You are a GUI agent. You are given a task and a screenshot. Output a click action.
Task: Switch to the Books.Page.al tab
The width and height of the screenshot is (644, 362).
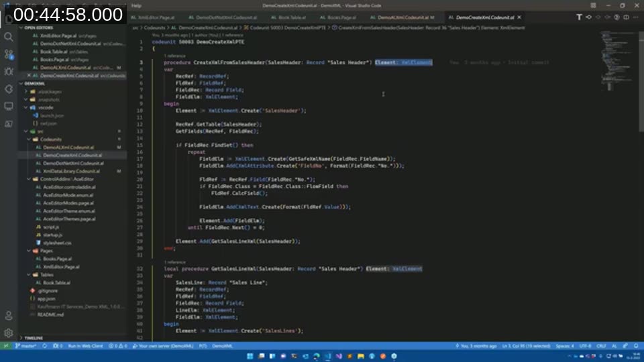[x=338, y=17]
